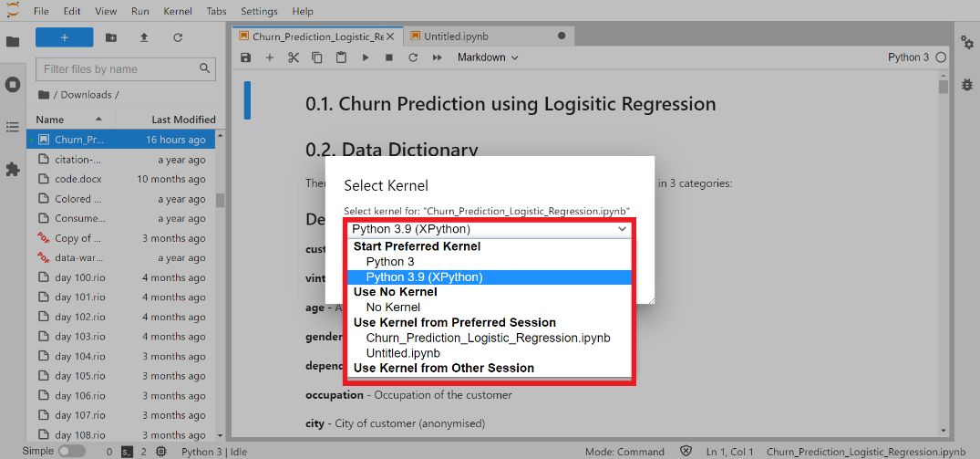The width and height of the screenshot is (980, 459).
Task: Close the Churn_Prediction notebook tab
Action: (x=390, y=37)
